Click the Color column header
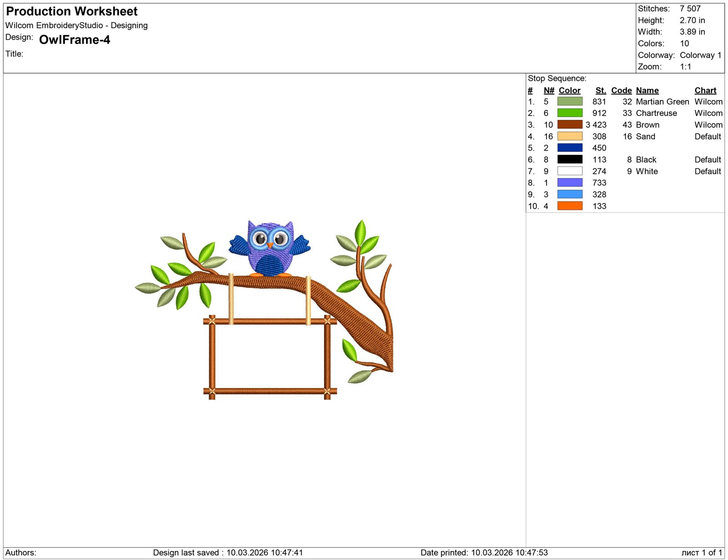728x560 pixels. pos(569,91)
